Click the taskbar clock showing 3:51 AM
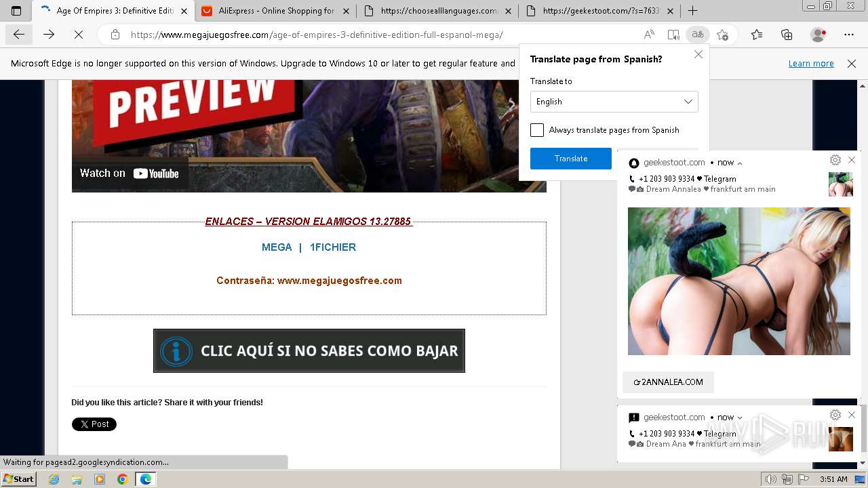 [833, 479]
